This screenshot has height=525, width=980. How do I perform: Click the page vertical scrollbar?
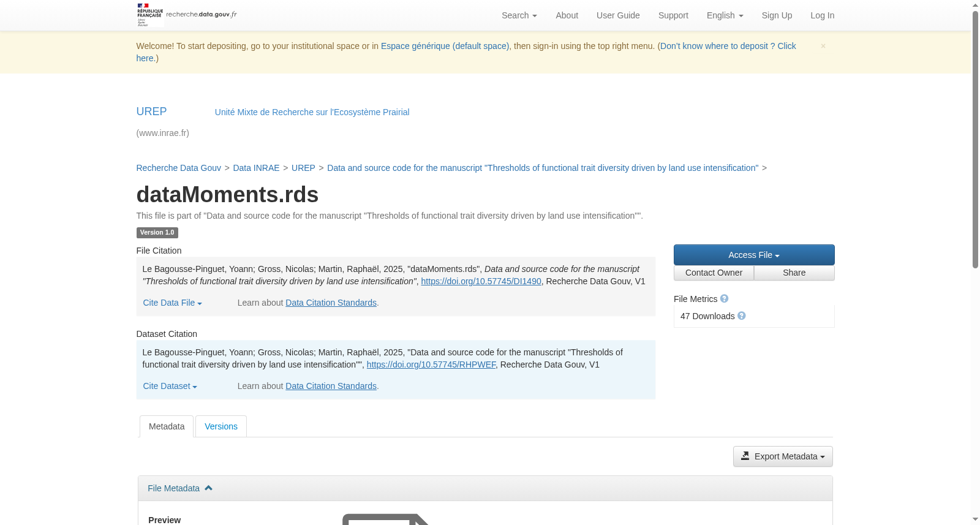click(975, 140)
